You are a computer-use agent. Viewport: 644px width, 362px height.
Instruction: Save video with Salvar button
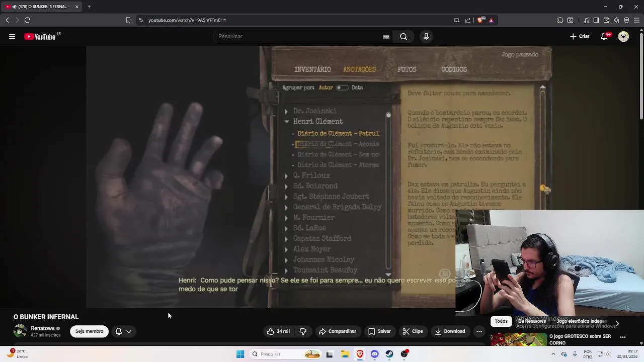[x=379, y=331]
